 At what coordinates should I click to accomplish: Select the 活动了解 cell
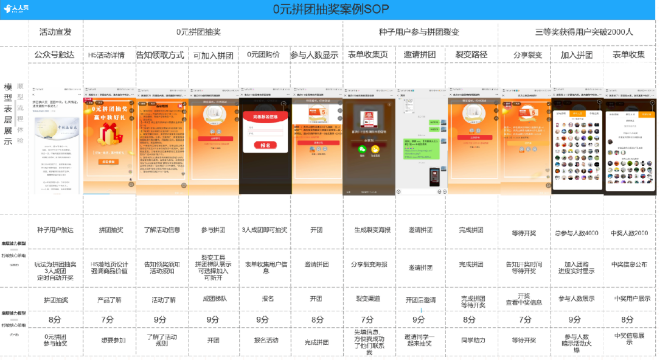(x=163, y=300)
